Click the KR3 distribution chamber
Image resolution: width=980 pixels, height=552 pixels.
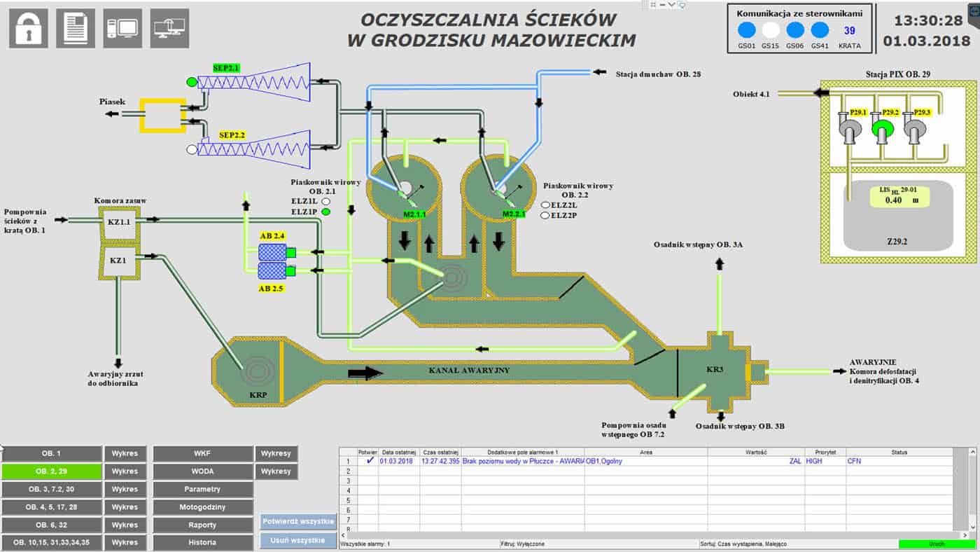(714, 369)
